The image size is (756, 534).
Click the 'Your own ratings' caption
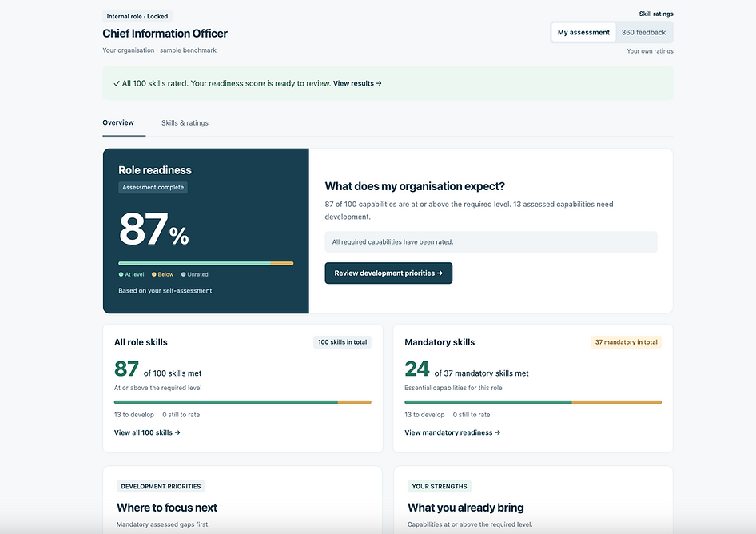point(650,51)
